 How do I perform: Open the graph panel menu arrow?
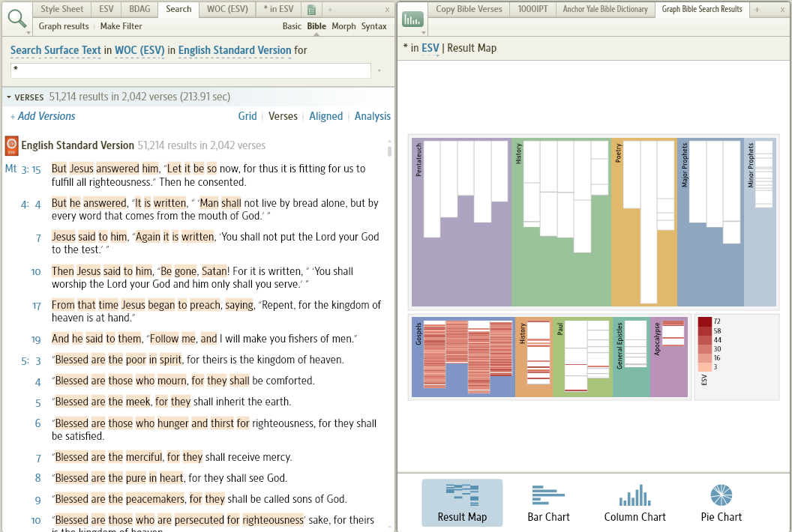(423, 33)
